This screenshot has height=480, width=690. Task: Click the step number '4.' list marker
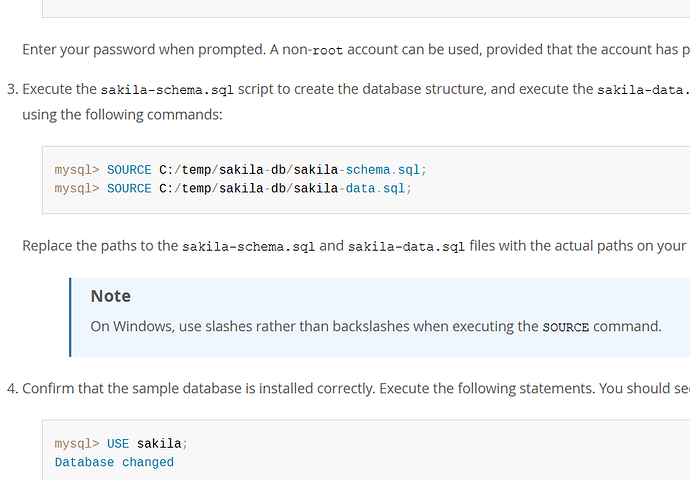click(x=12, y=388)
